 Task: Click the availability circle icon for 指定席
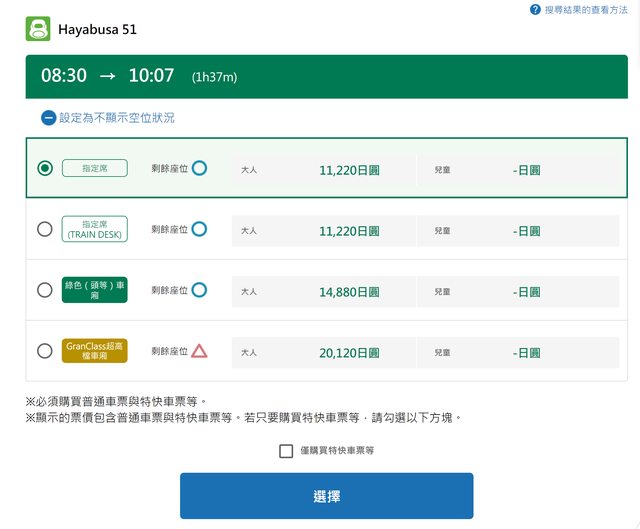point(199,168)
